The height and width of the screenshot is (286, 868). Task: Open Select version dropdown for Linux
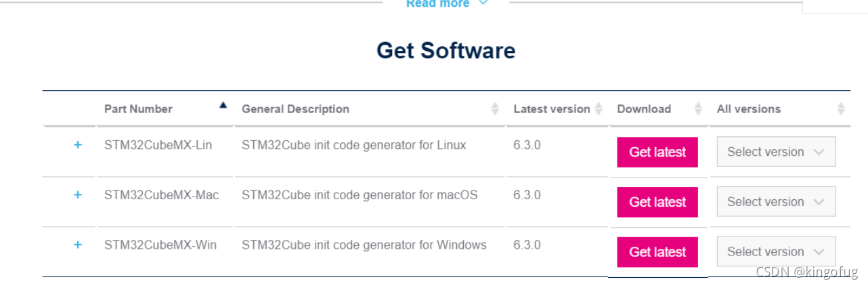(x=776, y=152)
